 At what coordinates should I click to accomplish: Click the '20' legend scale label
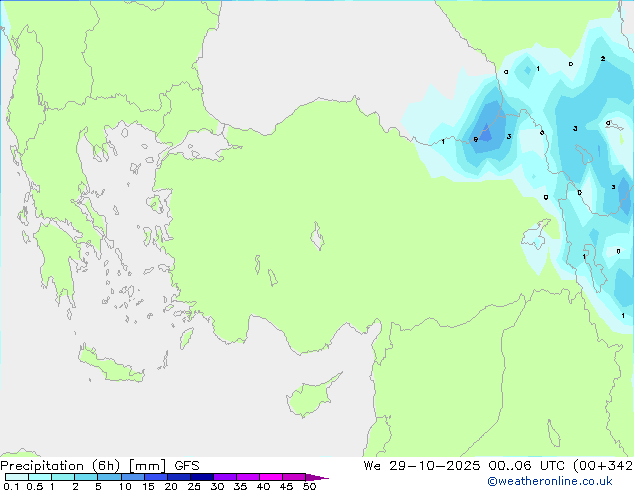171,486
